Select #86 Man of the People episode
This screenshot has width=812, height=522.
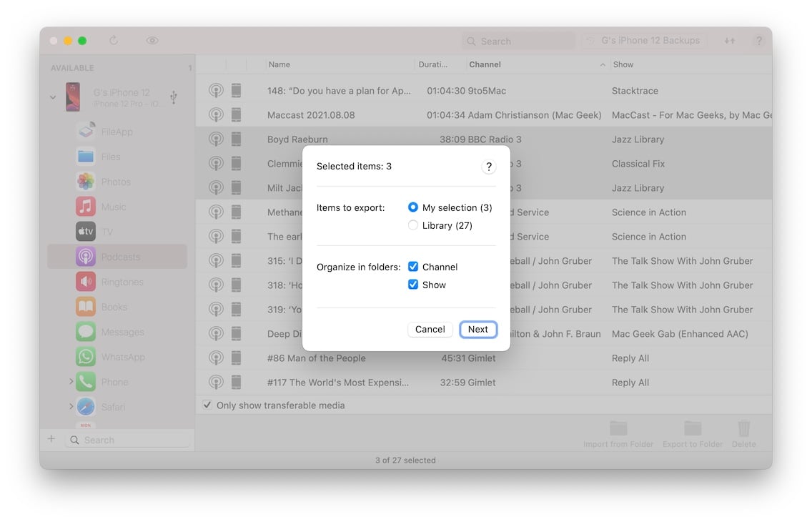coord(484,358)
